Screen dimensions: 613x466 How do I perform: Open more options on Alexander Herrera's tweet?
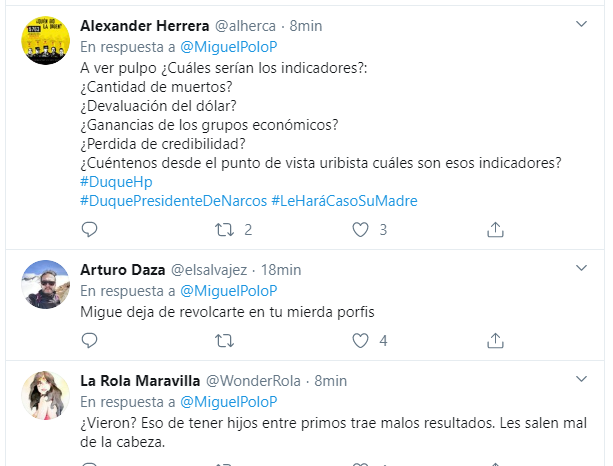pyautogui.click(x=581, y=23)
